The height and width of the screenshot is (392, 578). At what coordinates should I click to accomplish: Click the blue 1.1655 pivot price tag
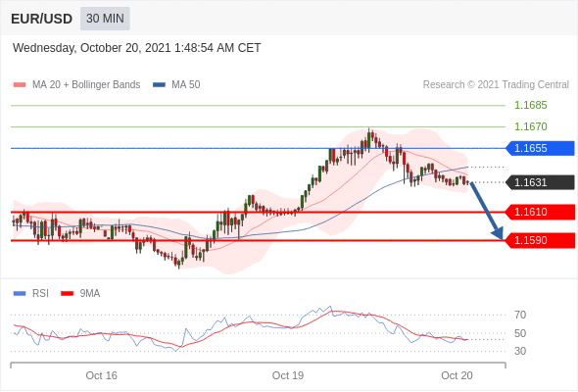[540, 148]
